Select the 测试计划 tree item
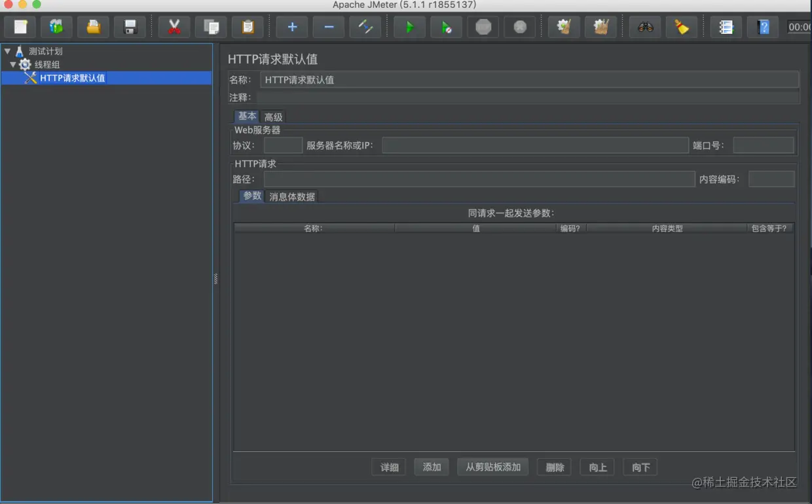The image size is (812, 504). point(45,51)
